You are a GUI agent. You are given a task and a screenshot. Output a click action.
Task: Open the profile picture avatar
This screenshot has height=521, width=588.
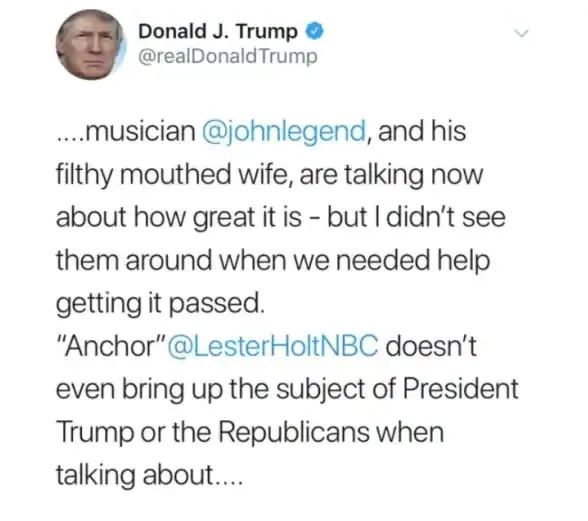(x=91, y=45)
